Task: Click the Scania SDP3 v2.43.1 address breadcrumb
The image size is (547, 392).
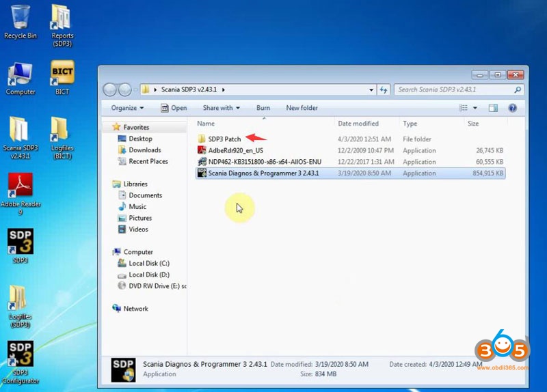Action: click(189, 89)
